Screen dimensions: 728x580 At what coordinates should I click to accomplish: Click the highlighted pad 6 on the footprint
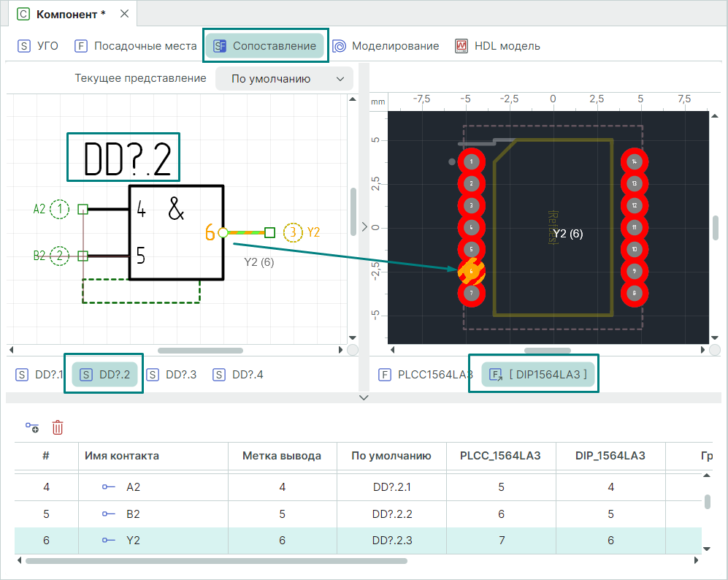(x=472, y=272)
